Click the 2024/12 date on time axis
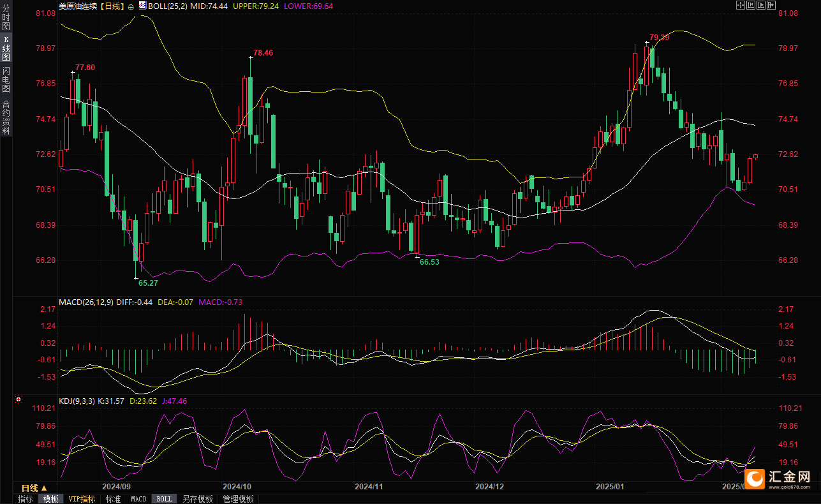This screenshot has height=504, width=821. point(489,486)
